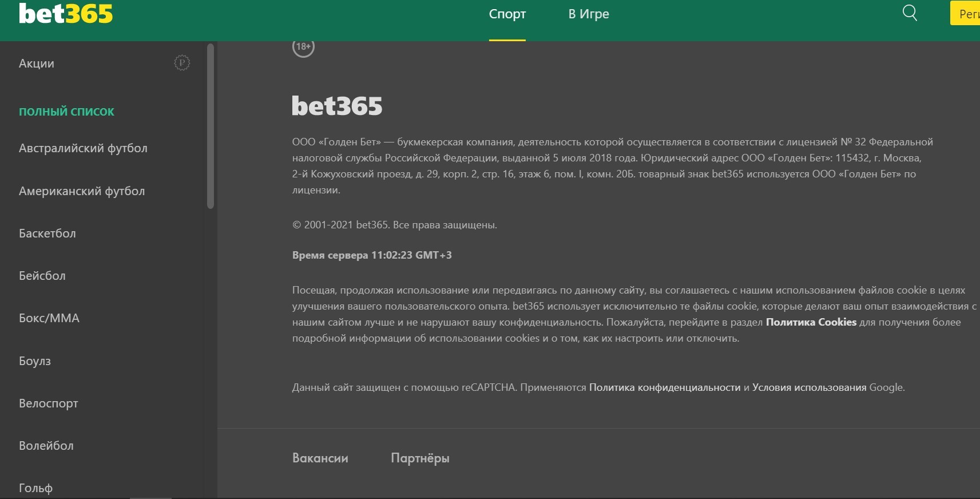
Task: Click the © 2001-2021 bet365 copyright text
Action: [395, 225]
